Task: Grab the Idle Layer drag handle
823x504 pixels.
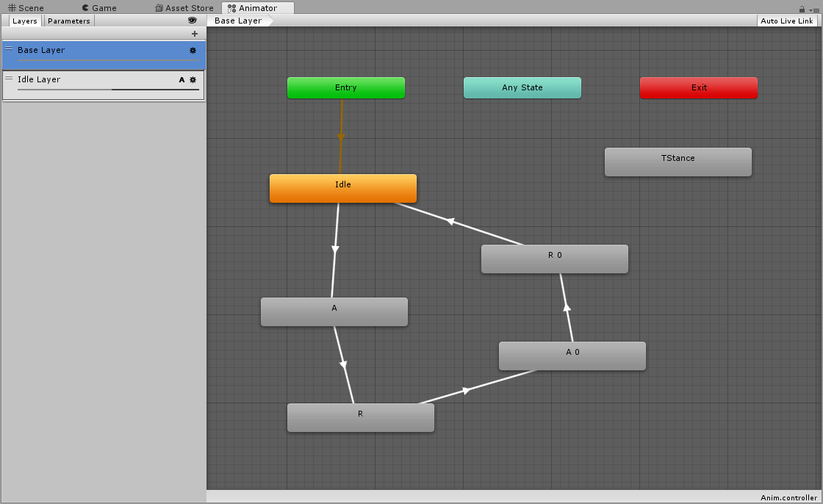Action: click(x=9, y=79)
